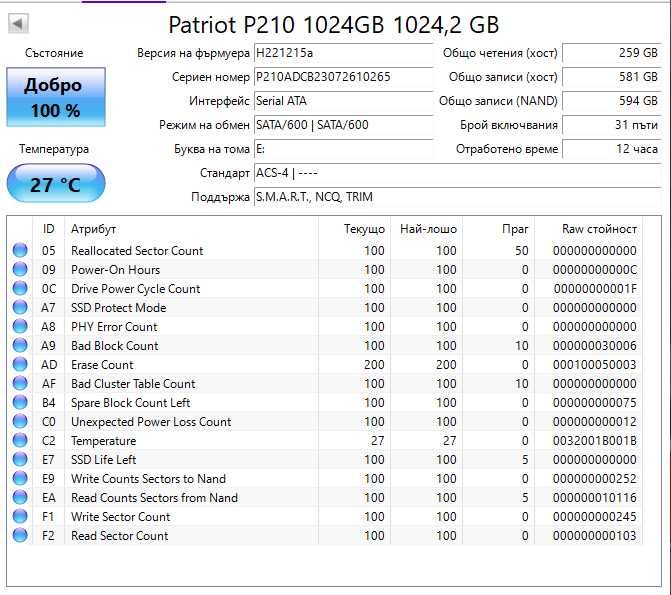
Task: Click the S.M.A.R.T., NCQ, TRIM features field
Action: tap(458, 197)
